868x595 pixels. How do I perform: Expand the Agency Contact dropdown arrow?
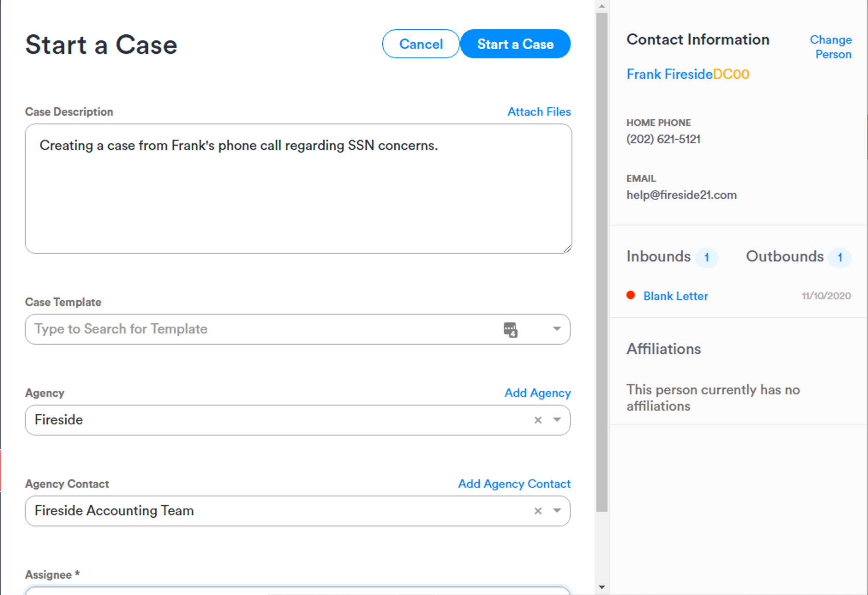click(x=557, y=511)
